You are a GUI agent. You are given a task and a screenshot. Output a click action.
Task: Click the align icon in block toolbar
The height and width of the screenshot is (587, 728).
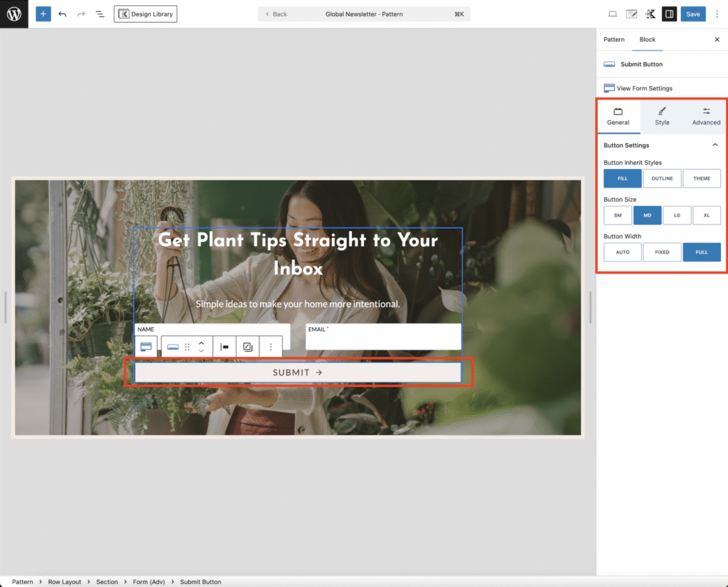[x=224, y=347]
